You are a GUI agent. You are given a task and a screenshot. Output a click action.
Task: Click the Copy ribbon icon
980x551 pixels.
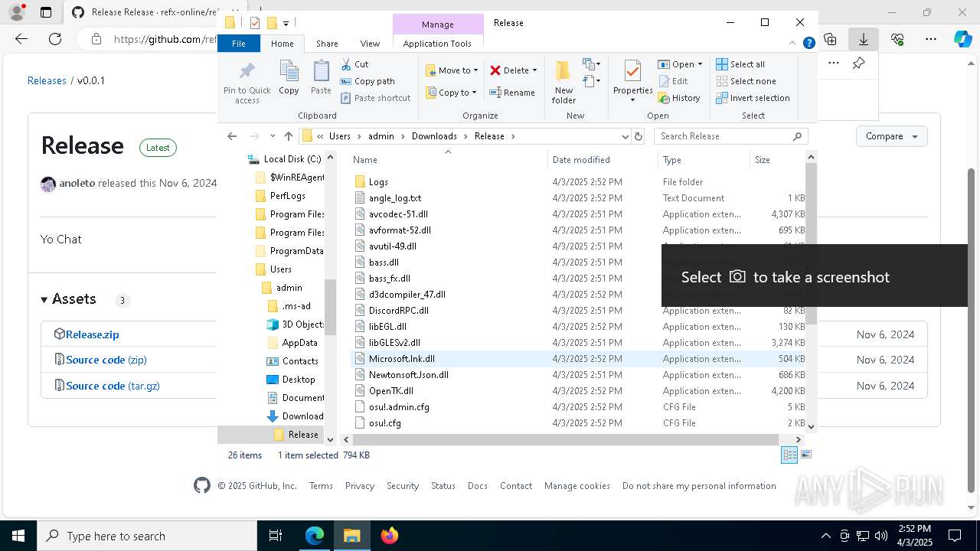pos(289,77)
